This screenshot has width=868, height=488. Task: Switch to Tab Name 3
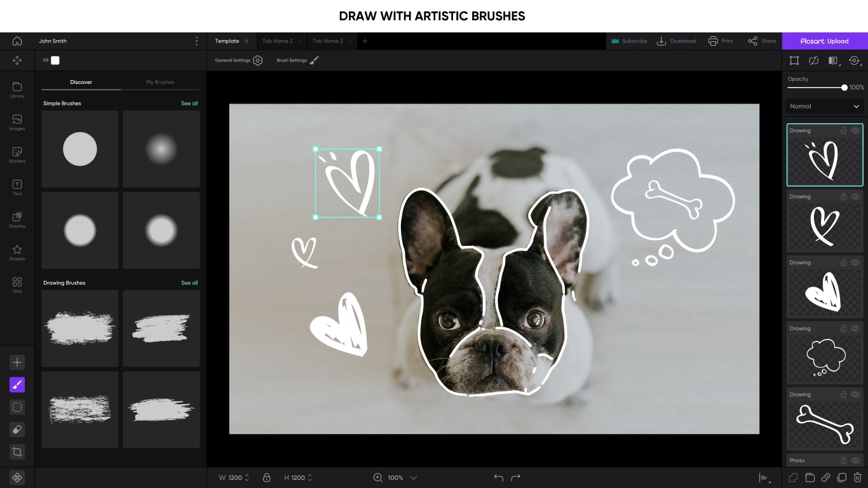tap(327, 41)
